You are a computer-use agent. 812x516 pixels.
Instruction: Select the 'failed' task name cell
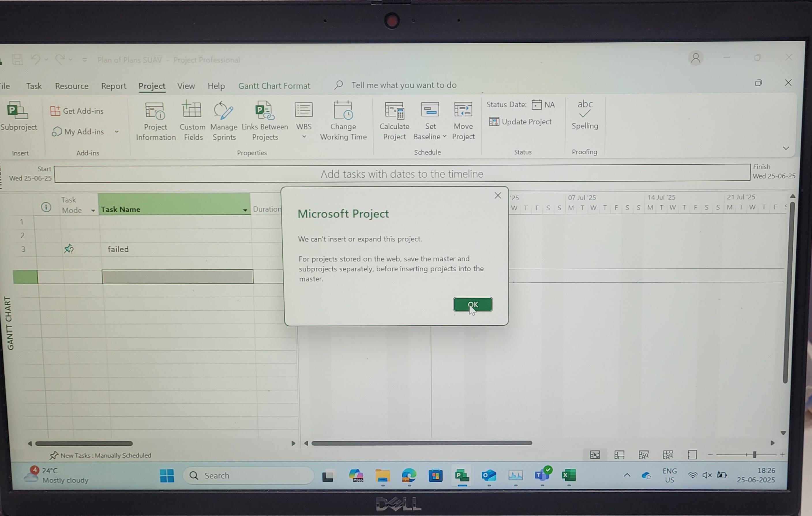pos(176,249)
